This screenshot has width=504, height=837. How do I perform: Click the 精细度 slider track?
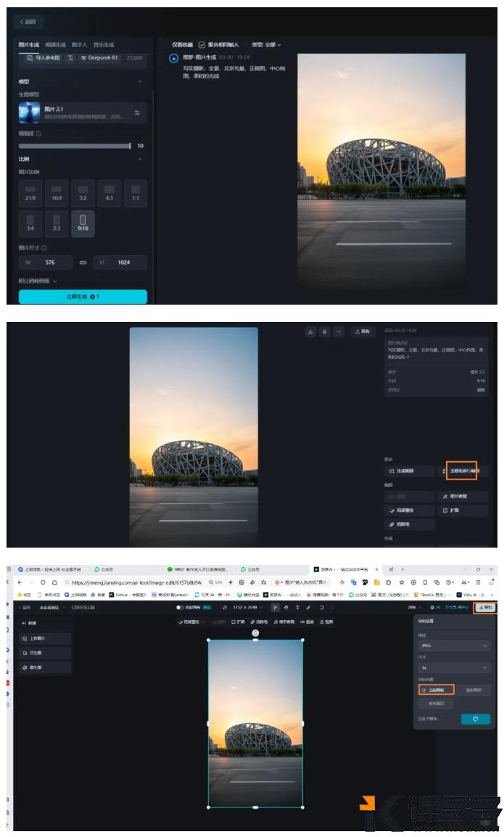click(73, 146)
